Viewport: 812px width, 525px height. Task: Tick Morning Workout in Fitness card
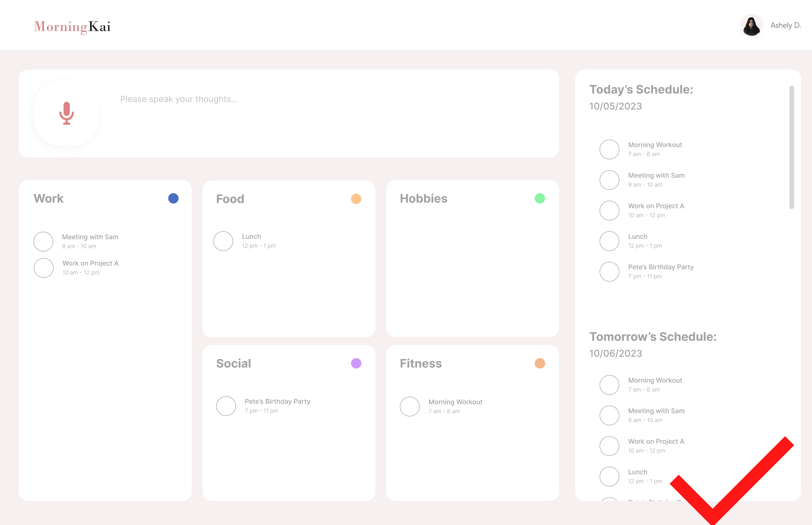coord(410,406)
